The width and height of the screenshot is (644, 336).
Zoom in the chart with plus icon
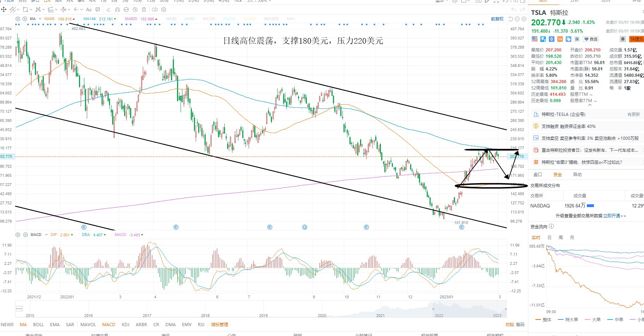pos(523,19)
